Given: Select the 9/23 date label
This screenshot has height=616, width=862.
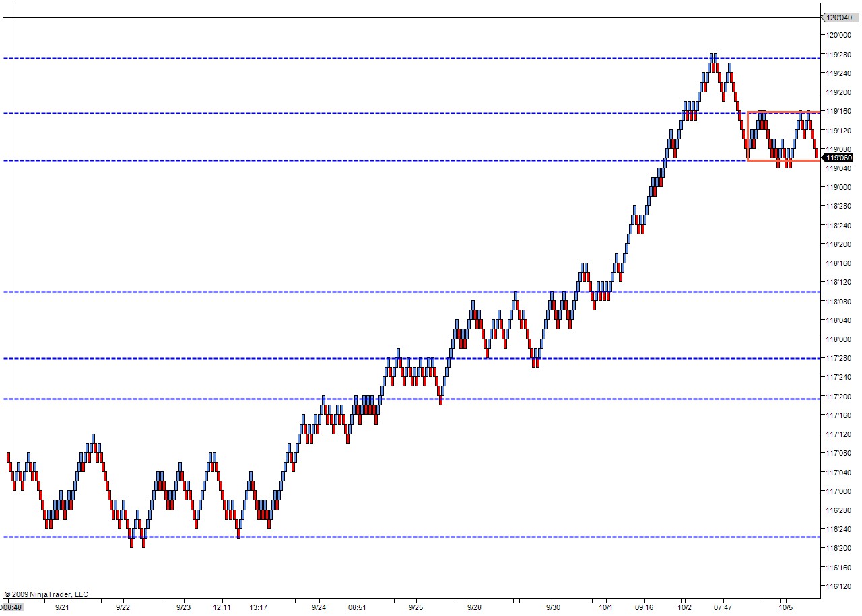Looking at the screenshot, I should pos(183,607).
